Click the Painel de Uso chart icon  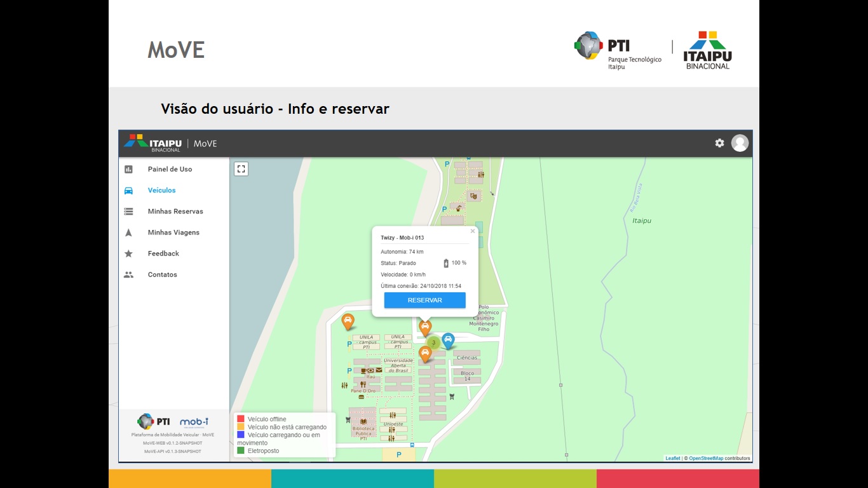pyautogui.click(x=129, y=169)
